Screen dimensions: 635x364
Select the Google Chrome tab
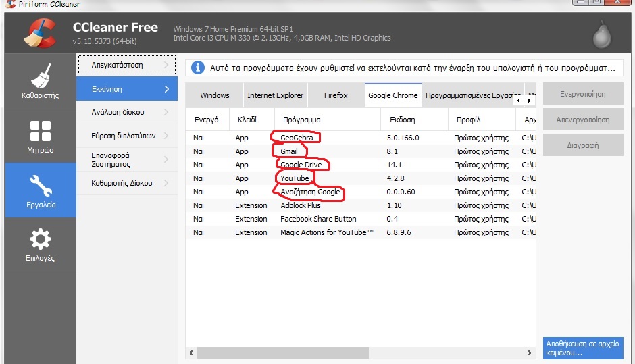pos(393,95)
